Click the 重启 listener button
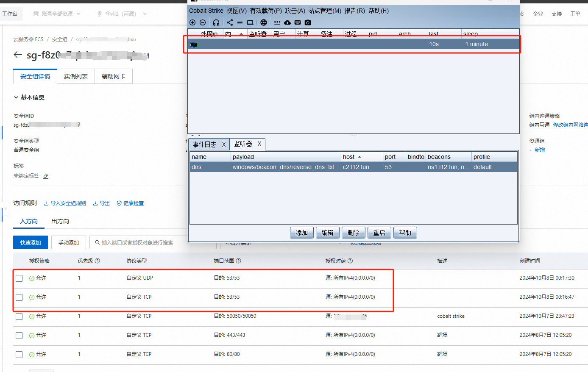Image resolution: width=588 pixels, height=372 pixels. pos(379,233)
